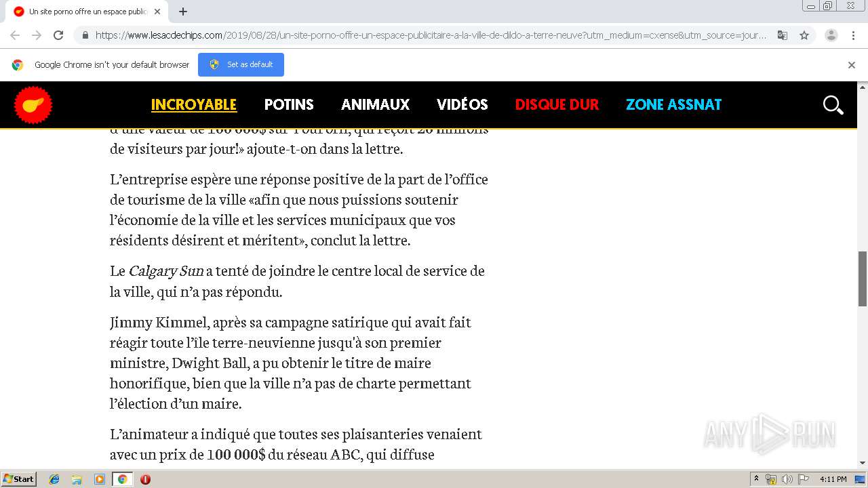
Task: View site info via padlock icon
Action: point(85,35)
